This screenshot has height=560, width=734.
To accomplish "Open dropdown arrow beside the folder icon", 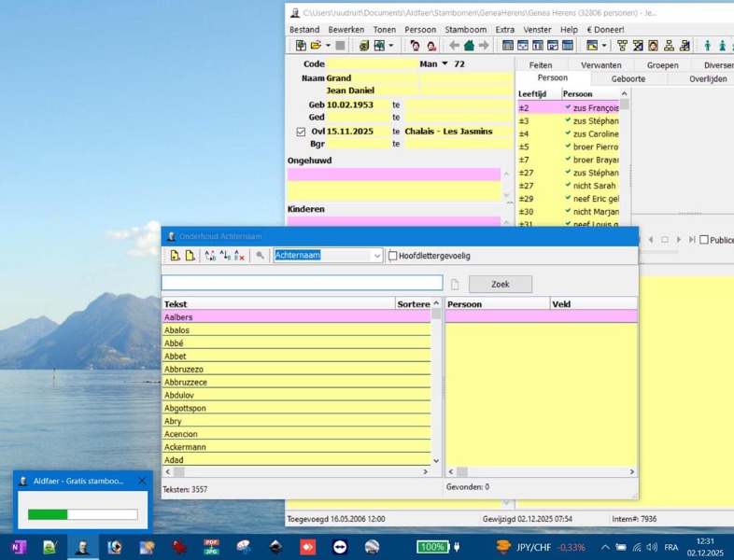I will click(x=327, y=45).
